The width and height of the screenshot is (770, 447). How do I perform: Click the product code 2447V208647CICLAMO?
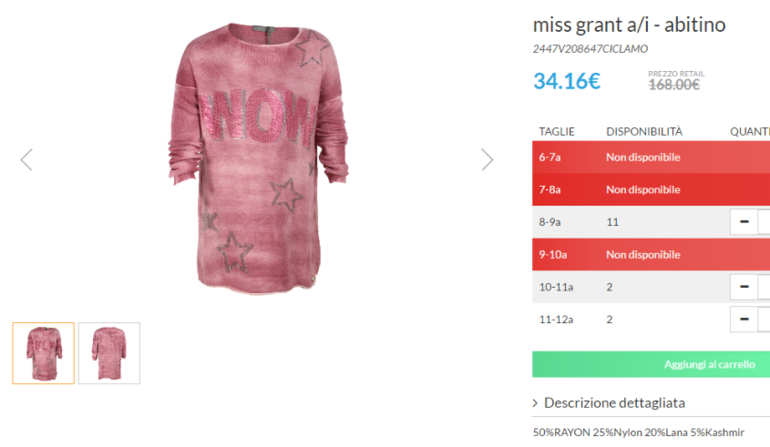[x=590, y=49]
